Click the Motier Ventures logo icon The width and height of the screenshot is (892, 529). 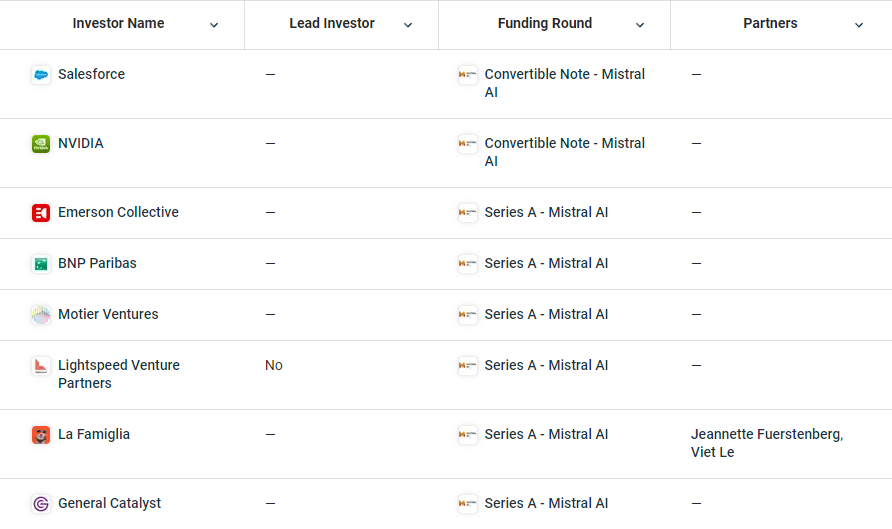(x=41, y=315)
